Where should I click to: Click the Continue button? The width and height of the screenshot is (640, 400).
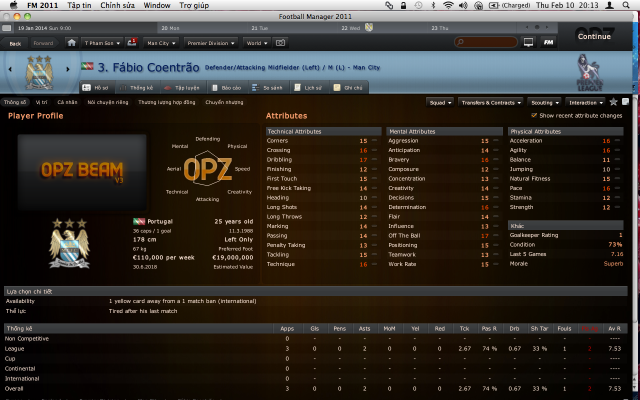point(594,36)
